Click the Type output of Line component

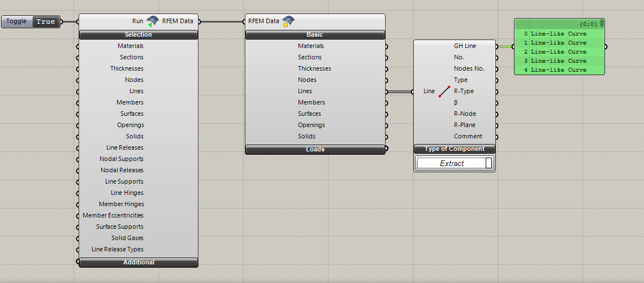click(x=460, y=80)
